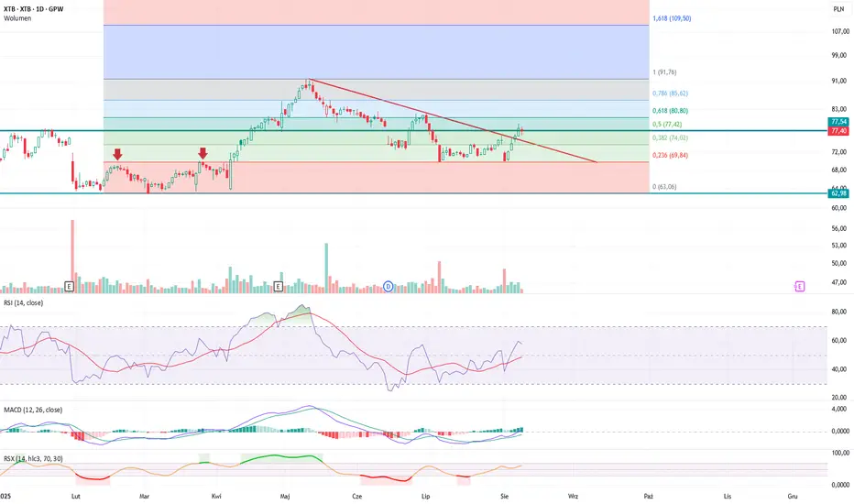Click the 53,00 price axis value

tap(839, 246)
